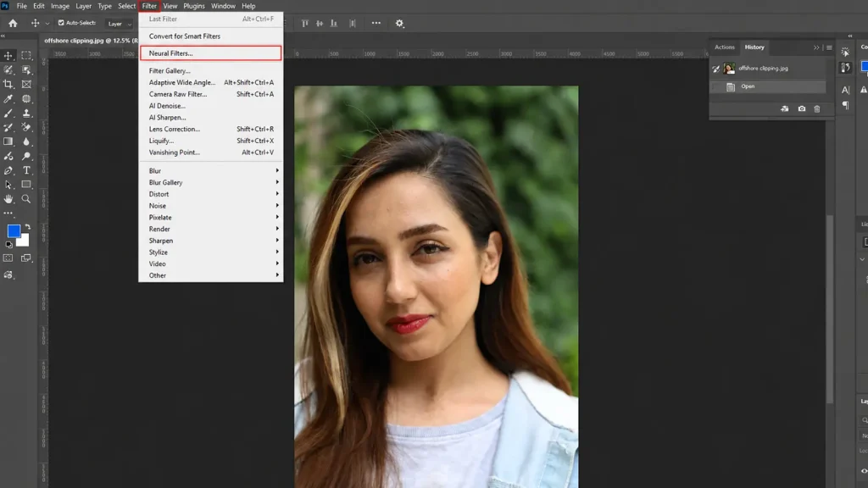Click the white background color swatch
This screenshot has width=868, height=488.
coord(24,241)
